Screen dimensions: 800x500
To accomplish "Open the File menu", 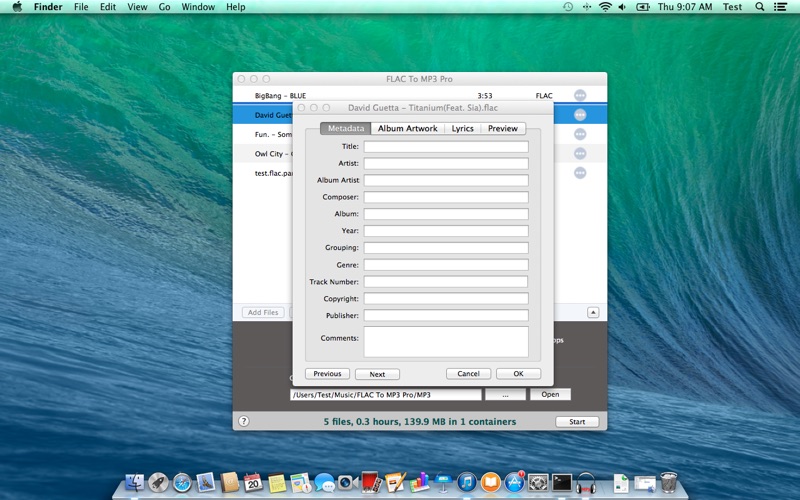I will pos(81,7).
